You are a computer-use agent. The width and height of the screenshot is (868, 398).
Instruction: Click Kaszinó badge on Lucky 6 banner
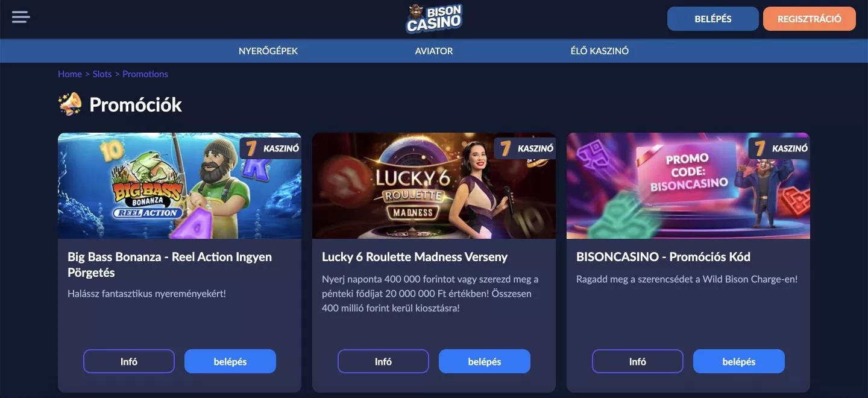525,148
